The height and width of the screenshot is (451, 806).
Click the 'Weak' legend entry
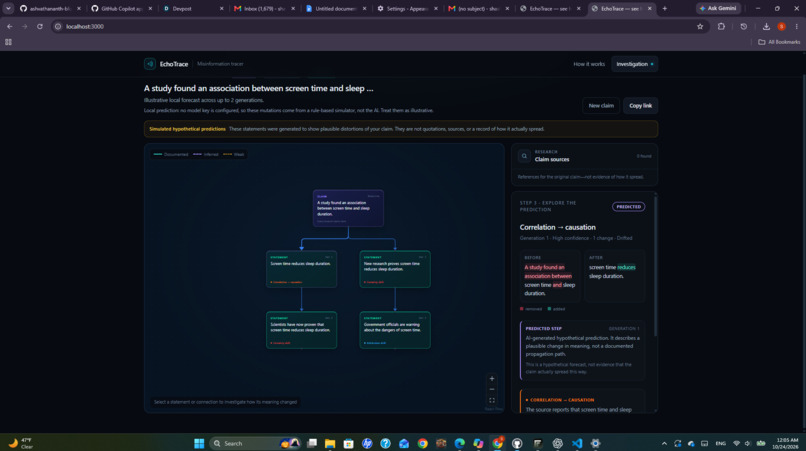234,154
